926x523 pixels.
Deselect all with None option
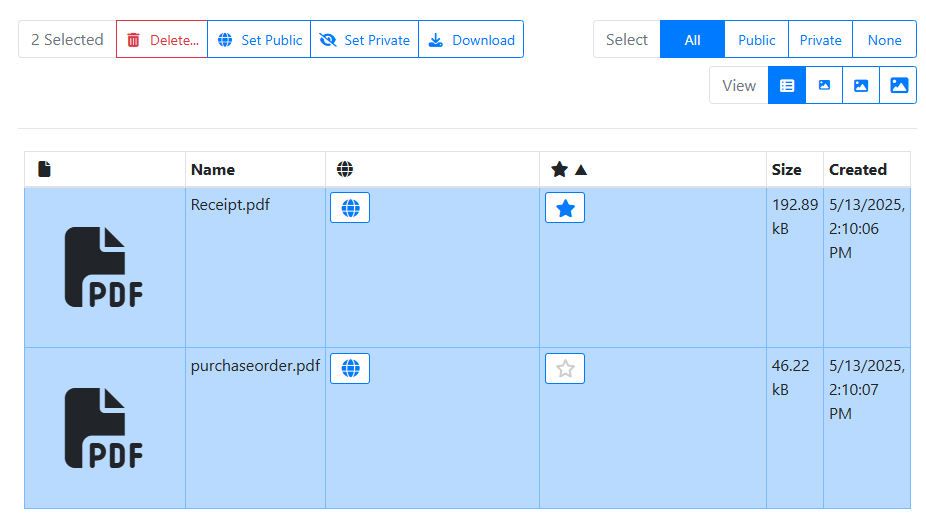tap(884, 40)
